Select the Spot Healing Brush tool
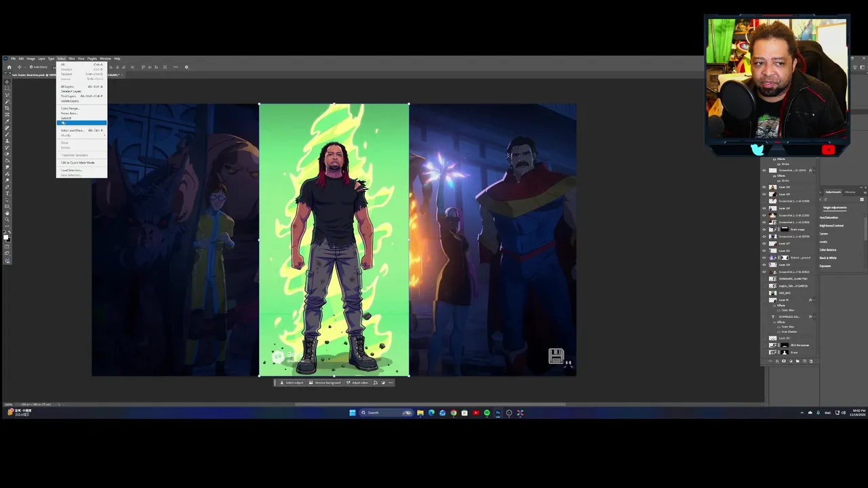 click(7, 127)
